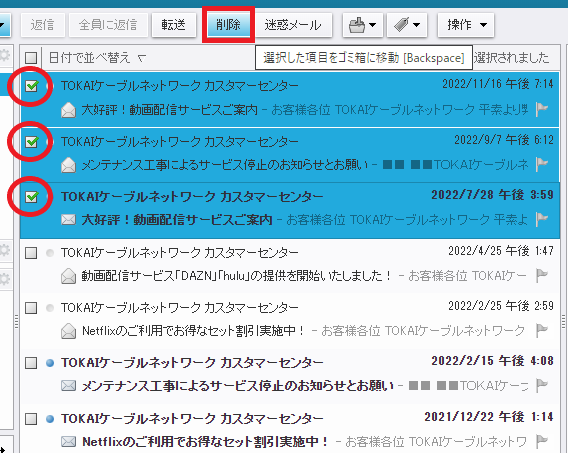This screenshot has width=568, height=453.
Task: Open the tag dropdown icon
Action: point(407,25)
